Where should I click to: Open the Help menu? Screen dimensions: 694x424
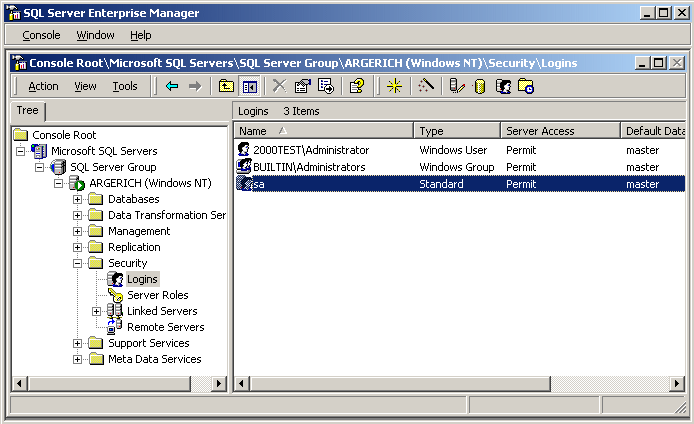pos(140,35)
